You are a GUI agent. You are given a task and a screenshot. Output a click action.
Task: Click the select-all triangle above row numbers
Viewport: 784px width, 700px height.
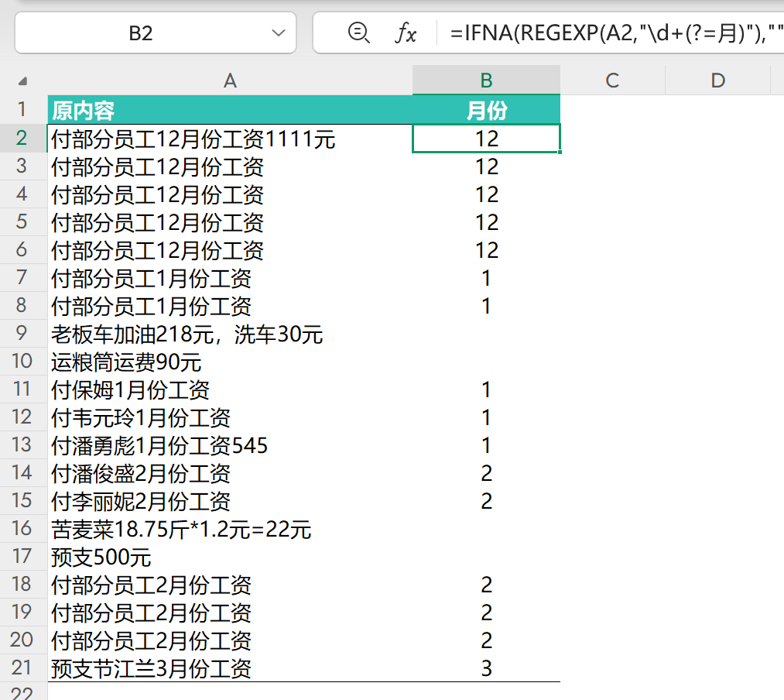tap(23, 80)
